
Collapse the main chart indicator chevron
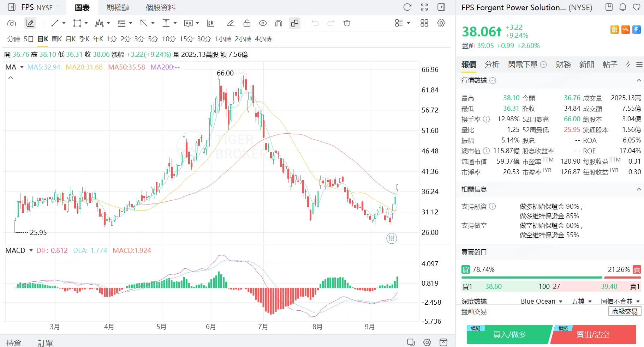[x=11, y=78]
